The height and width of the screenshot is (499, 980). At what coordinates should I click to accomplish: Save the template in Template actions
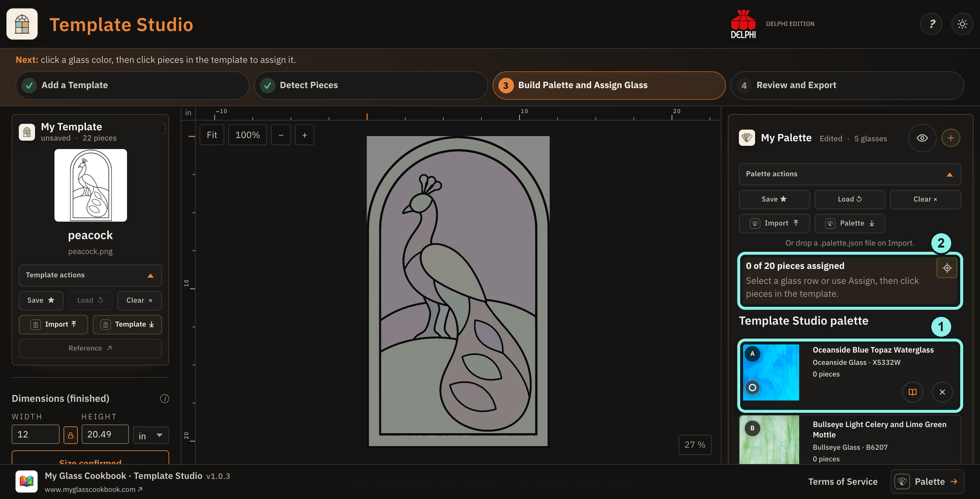click(x=41, y=300)
